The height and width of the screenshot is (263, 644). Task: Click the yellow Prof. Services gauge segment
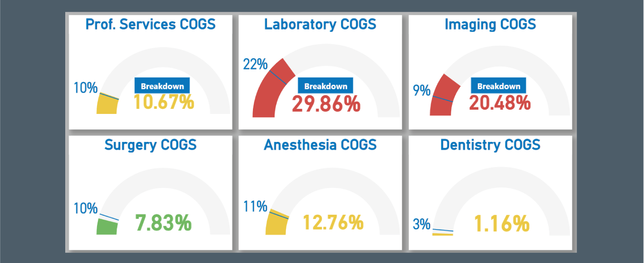pyautogui.click(x=107, y=104)
